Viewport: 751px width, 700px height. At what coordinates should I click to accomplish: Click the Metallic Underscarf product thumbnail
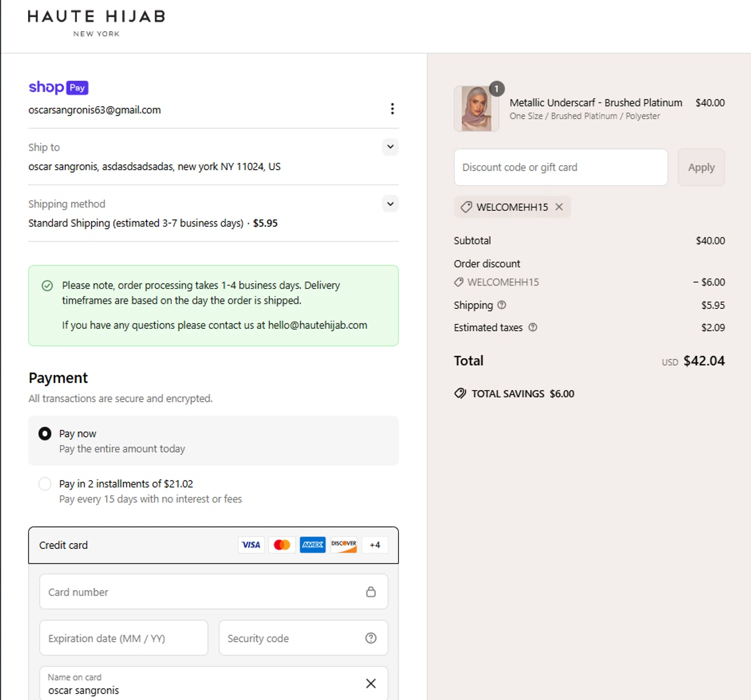tap(476, 109)
